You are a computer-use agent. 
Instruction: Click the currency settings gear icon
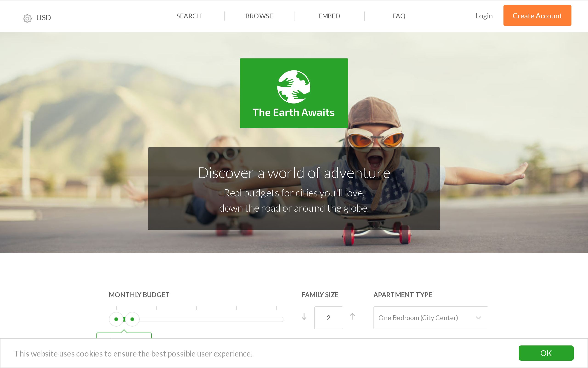pos(27,18)
